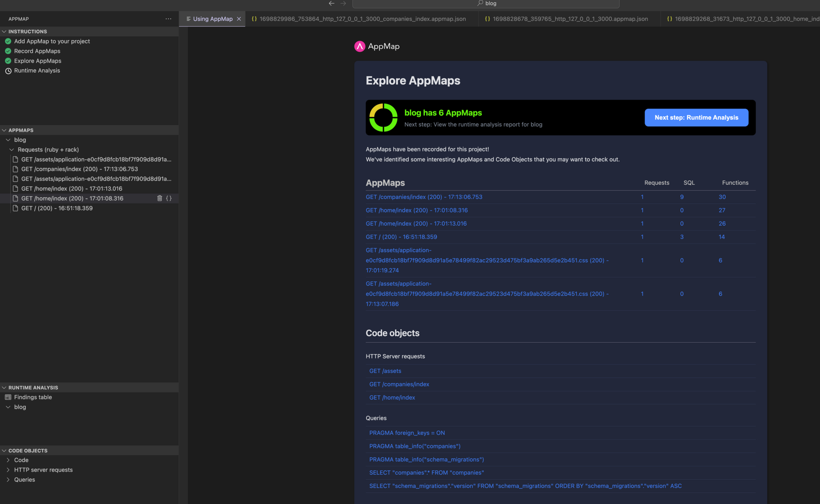Click green check beside Explore AppMaps
The height and width of the screenshot is (504, 820).
(x=8, y=61)
